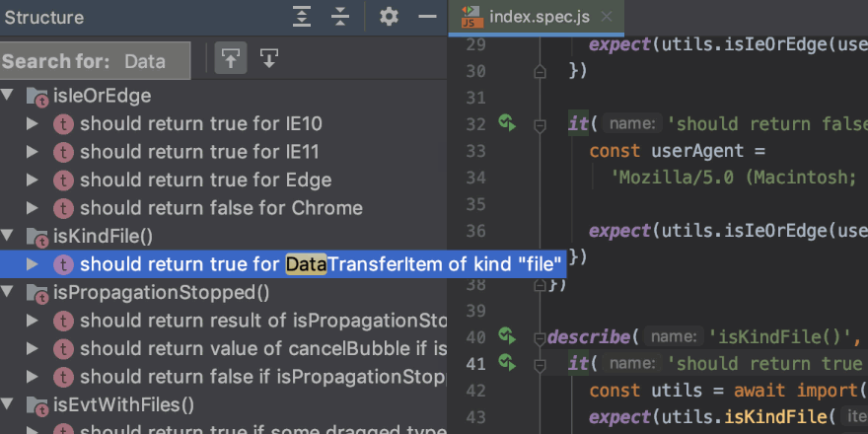The width and height of the screenshot is (868, 434).
Task: Run test from gutter icon on line 32
Action: (507, 122)
